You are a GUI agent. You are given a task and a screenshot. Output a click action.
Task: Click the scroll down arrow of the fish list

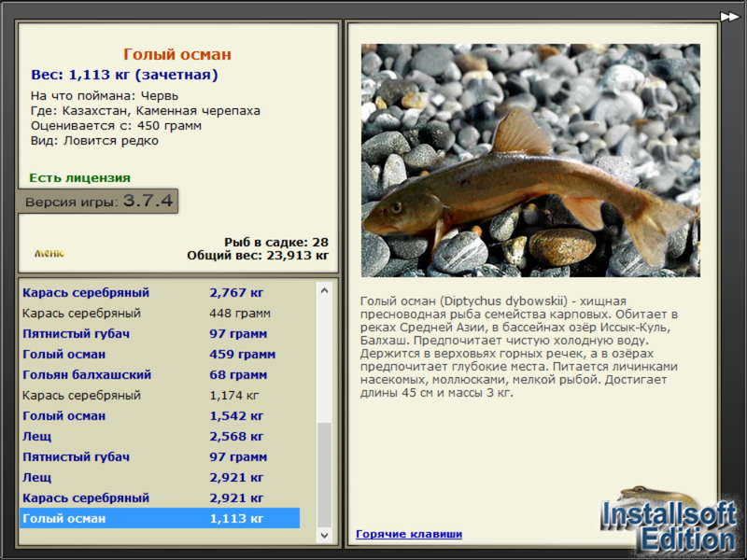tap(324, 535)
